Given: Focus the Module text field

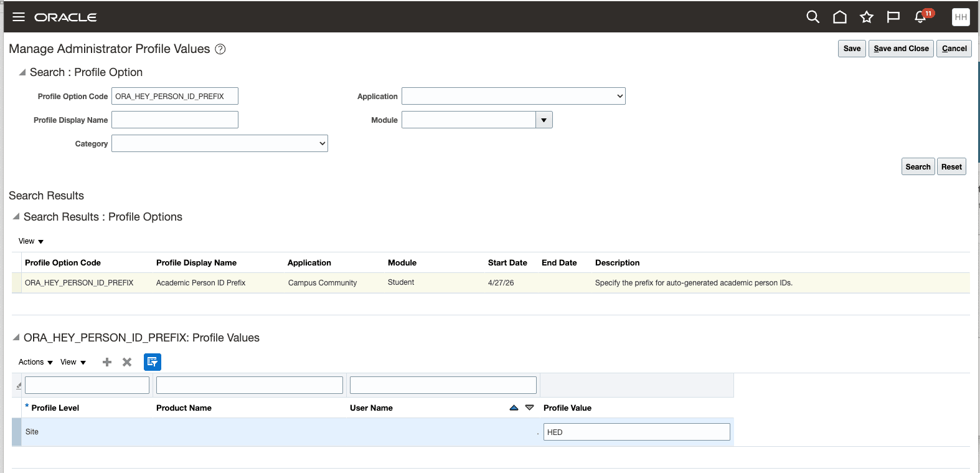Looking at the screenshot, I should coord(469,120).
